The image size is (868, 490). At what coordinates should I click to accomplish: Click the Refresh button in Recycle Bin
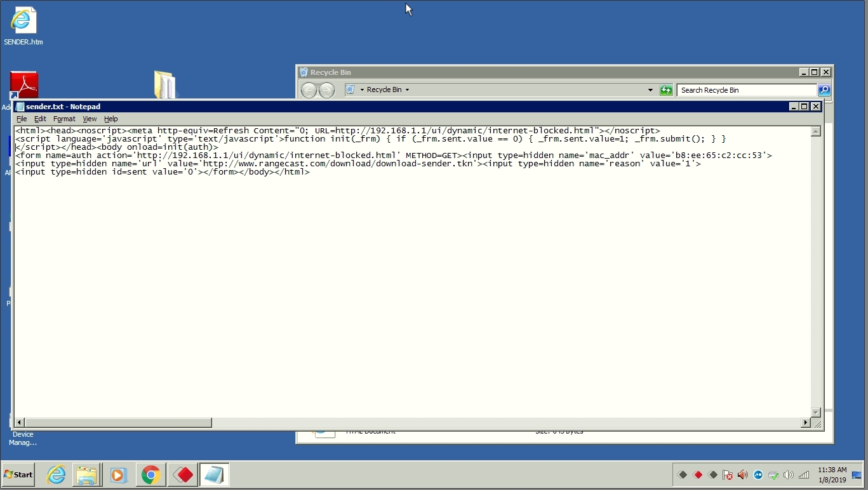[665, 90]
